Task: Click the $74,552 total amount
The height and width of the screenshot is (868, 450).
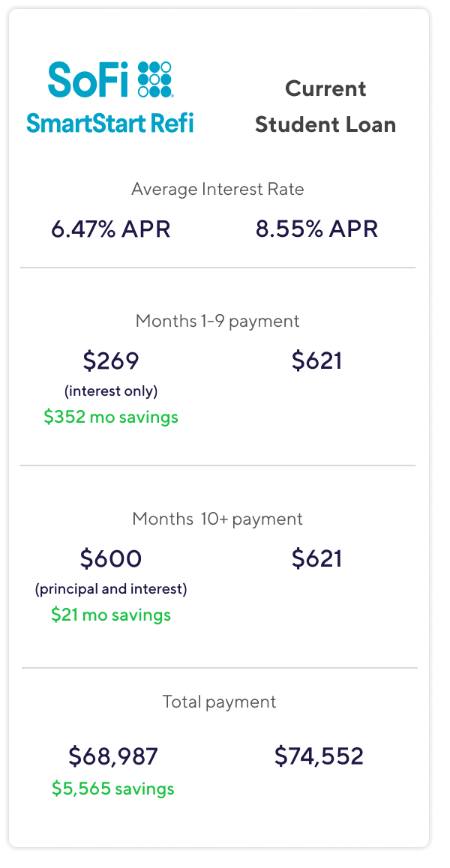Action: [319, 756]
